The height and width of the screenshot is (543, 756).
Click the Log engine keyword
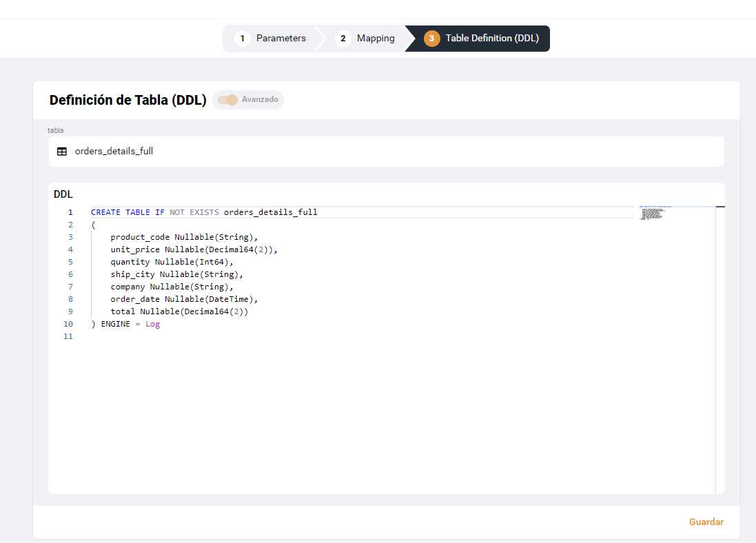[x=152, y=324]
